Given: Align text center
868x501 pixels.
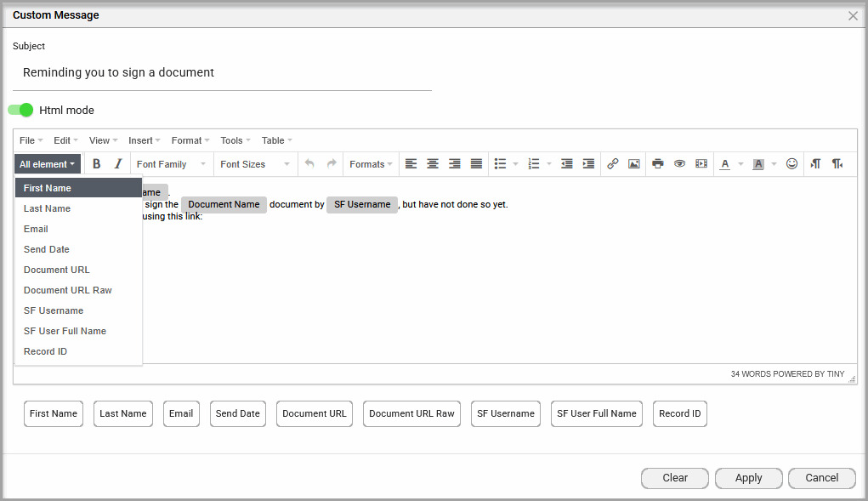Looking at the screenshot, I should [x=433, y=164].
